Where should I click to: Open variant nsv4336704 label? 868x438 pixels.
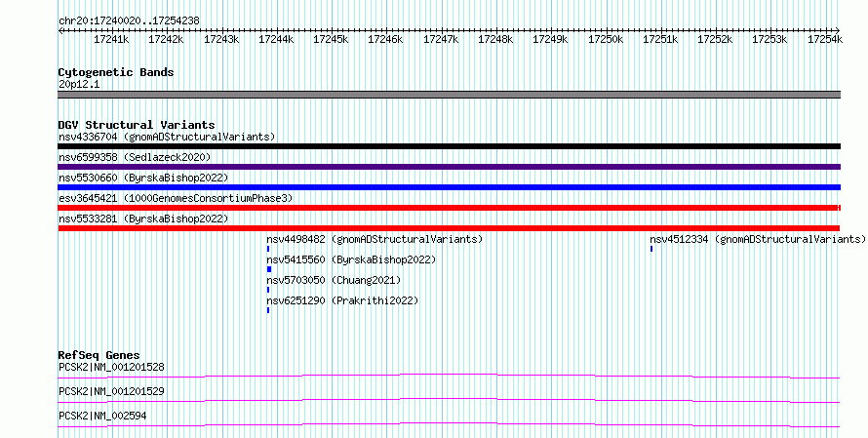[x=167, y=137]
